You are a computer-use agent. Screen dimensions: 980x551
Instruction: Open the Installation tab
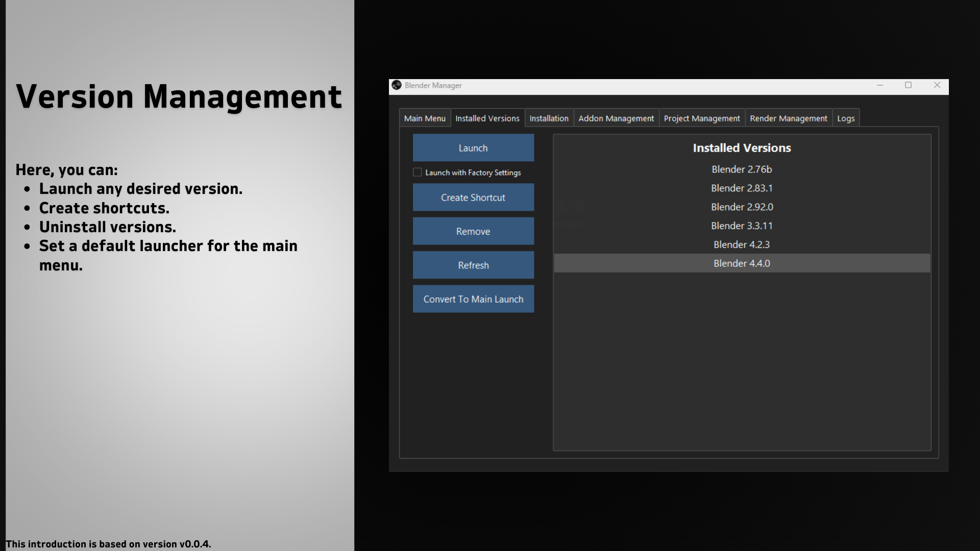click(549, 118)
